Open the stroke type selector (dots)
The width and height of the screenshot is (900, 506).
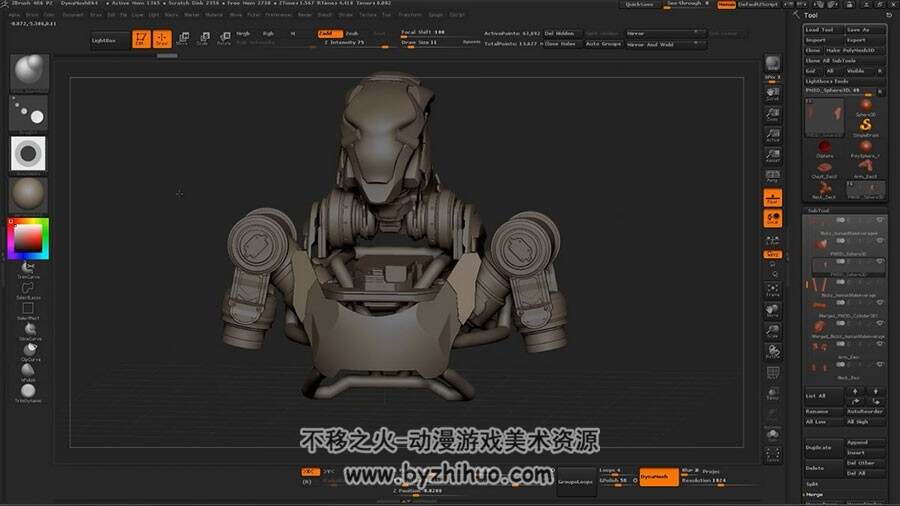point(28,113)
